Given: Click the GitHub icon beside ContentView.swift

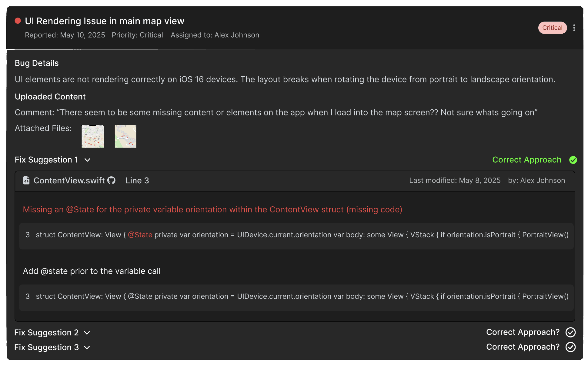Looking at the screenshot, I should point(112,180).
